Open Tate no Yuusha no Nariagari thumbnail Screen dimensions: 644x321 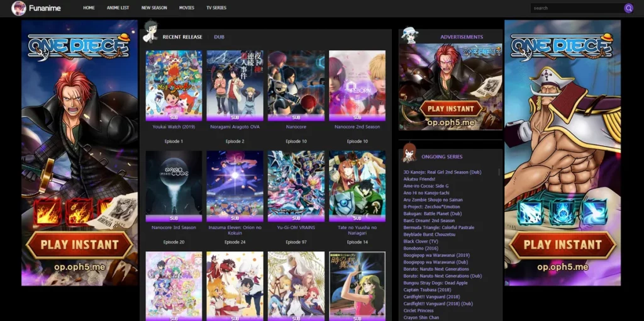pos(357,186)
